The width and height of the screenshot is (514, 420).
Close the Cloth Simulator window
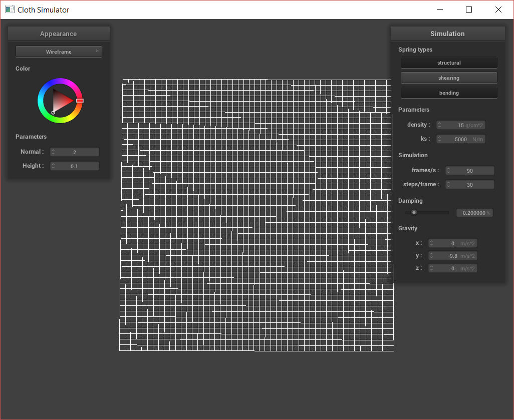pos(498,10)
